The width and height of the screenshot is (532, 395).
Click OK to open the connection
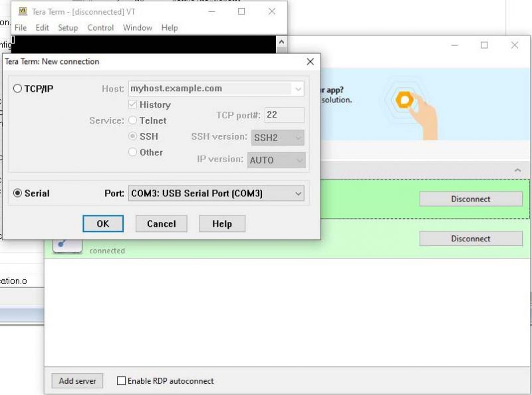pos(103,224)
